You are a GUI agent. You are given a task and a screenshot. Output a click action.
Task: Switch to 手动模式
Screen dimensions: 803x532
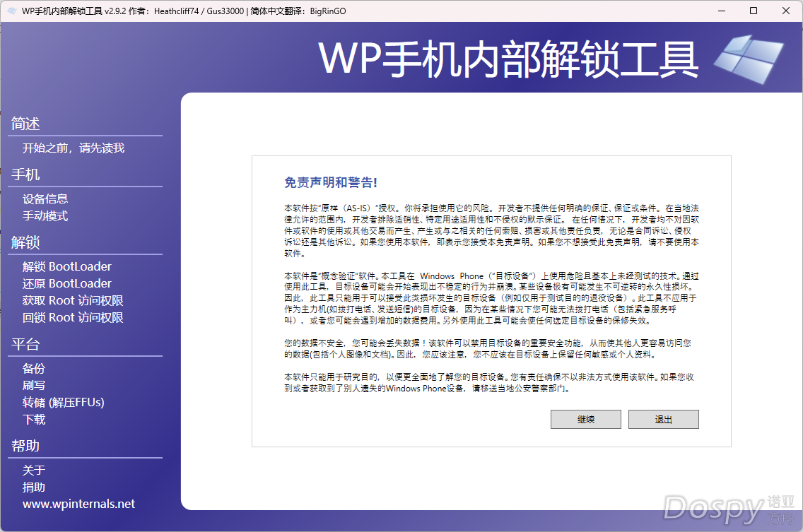tap(45, 215)
